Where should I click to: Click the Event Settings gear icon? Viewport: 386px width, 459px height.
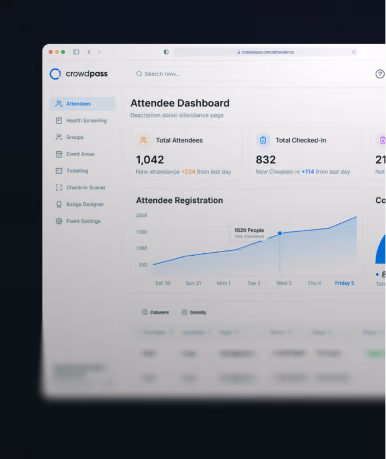[59, 221]
